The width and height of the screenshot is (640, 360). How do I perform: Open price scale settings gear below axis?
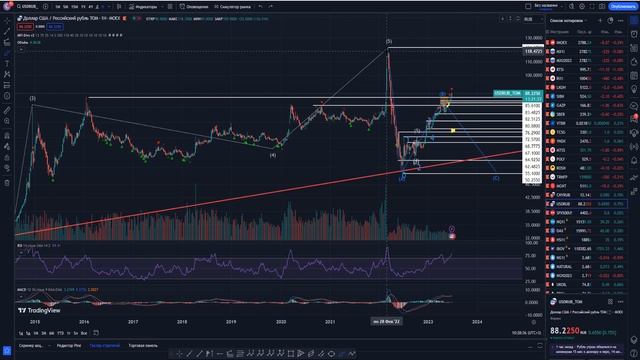[x=533, y=322]
